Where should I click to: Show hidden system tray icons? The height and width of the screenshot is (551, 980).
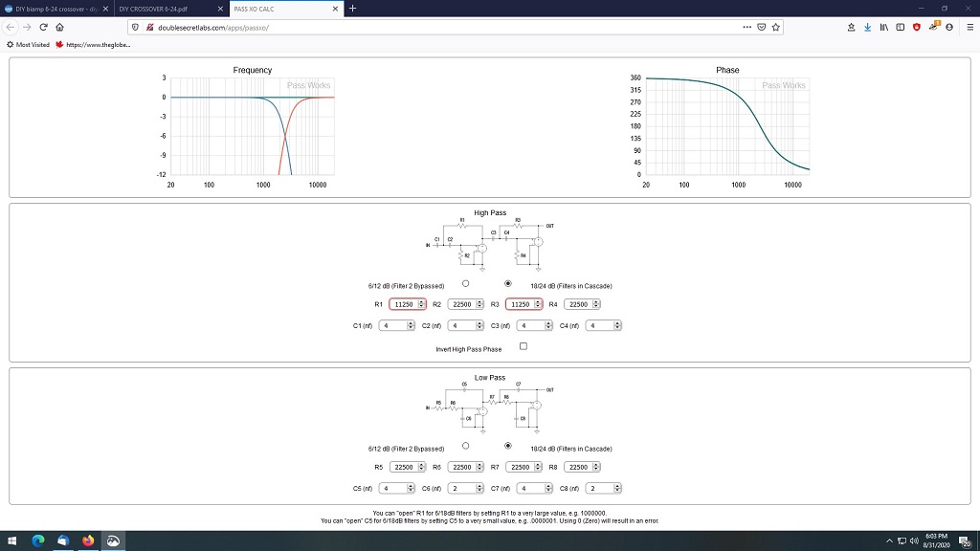(x=889, y=541)
